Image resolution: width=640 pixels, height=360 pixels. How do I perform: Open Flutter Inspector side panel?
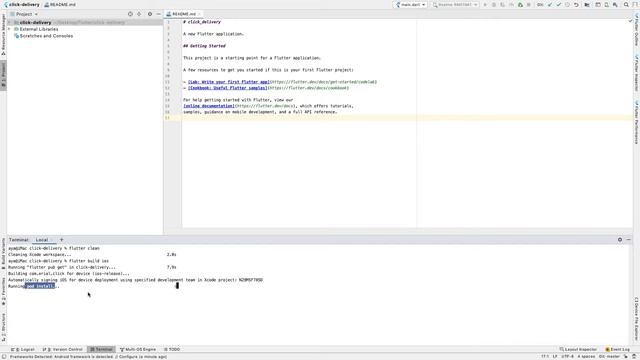636,72
